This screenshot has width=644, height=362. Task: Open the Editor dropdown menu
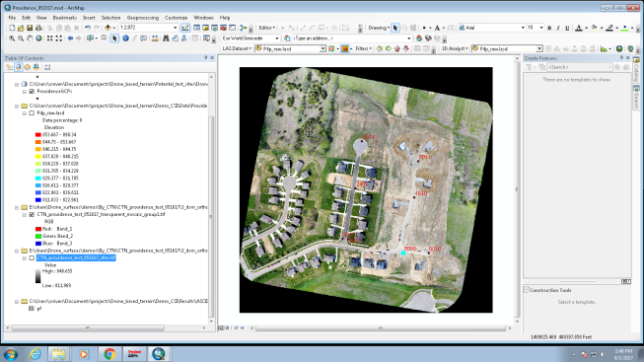point(267,28)
